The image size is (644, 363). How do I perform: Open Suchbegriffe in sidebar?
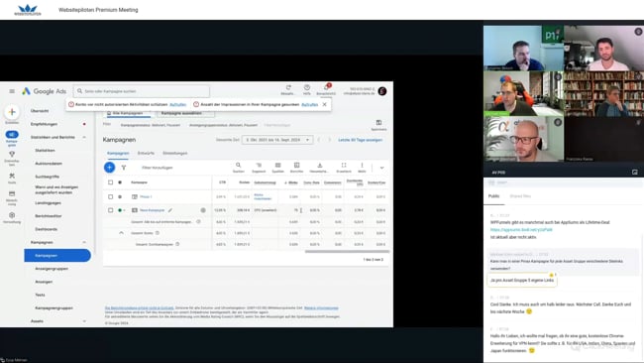[48, 177]
